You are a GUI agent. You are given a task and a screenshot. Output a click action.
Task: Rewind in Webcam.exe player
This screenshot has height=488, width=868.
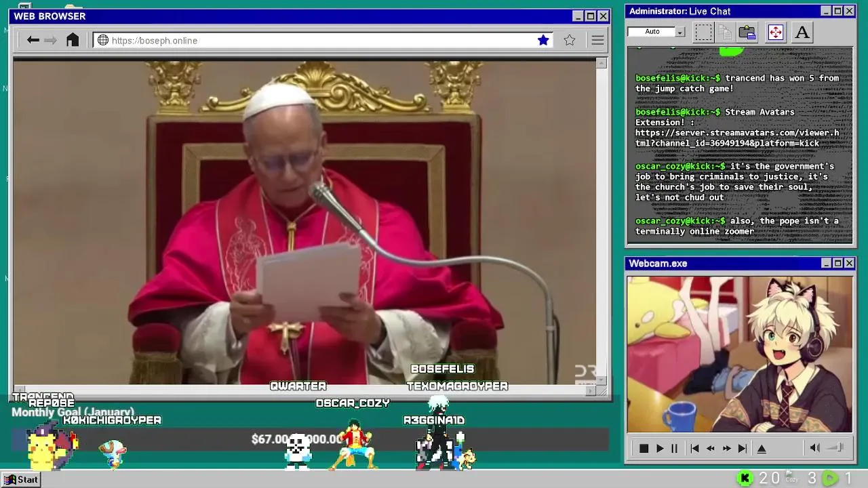click(710, 448)
